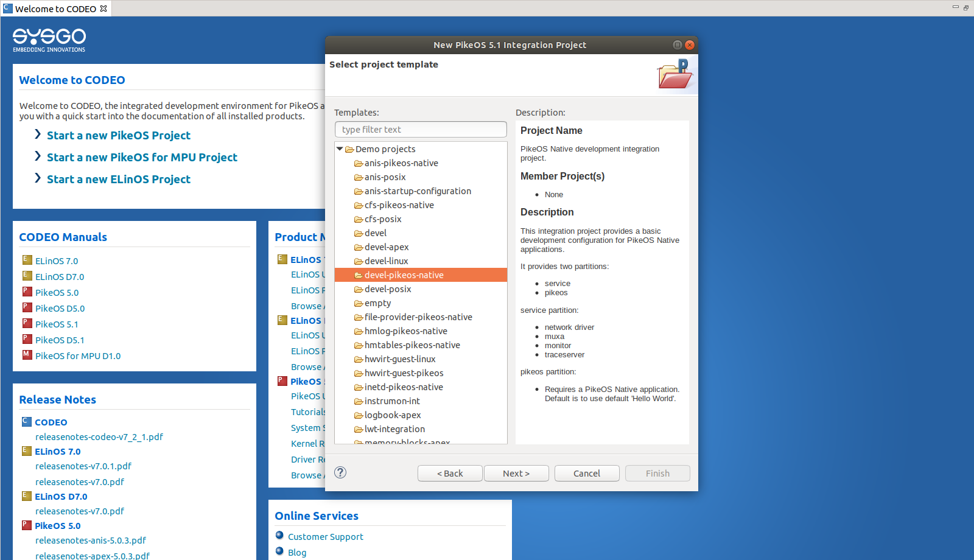This screenshot has width=974, height=560.
Task: Go back with the Back button
Action: click(x=450, y=474)
